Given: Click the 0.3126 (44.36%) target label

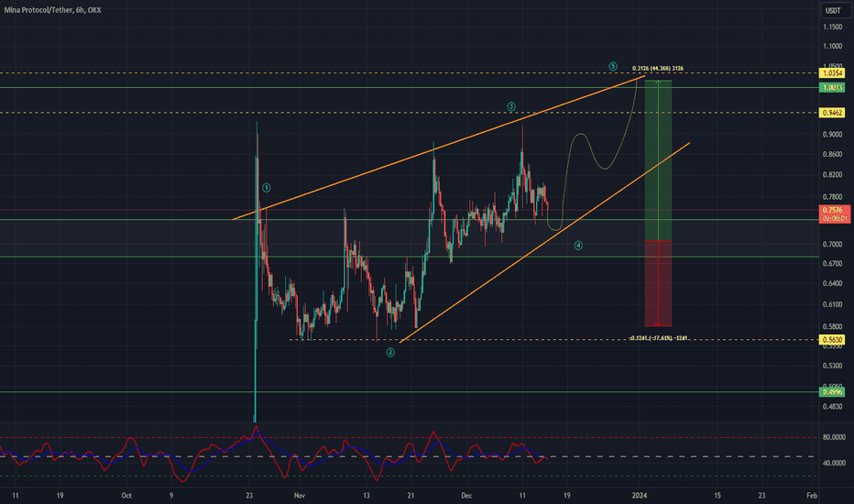Looking at the screenshot, I should [657, 69].
